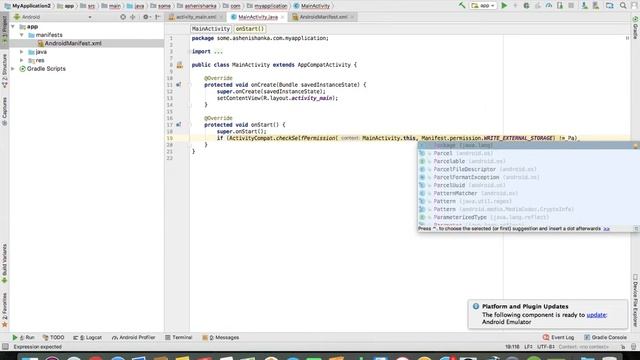Select the java folder in project tree
This screenshot has height=360, width=640.
37,52
